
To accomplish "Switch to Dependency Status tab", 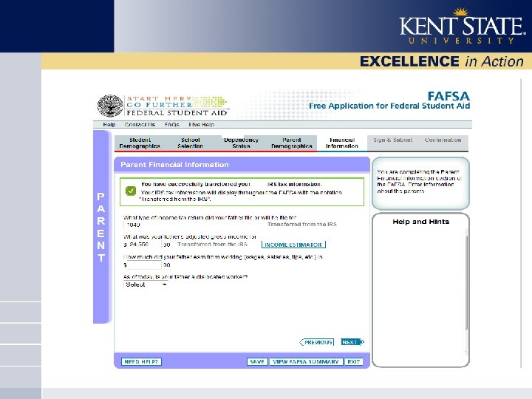I will click(x=241, y=143).
